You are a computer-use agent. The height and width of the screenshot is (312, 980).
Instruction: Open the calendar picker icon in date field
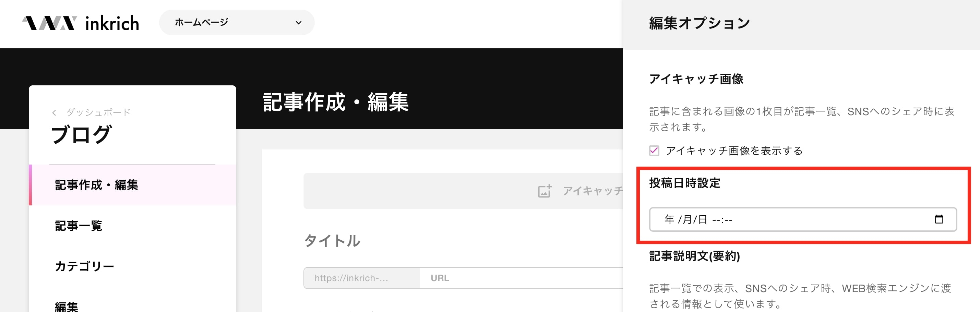click(x=939, y=219)
